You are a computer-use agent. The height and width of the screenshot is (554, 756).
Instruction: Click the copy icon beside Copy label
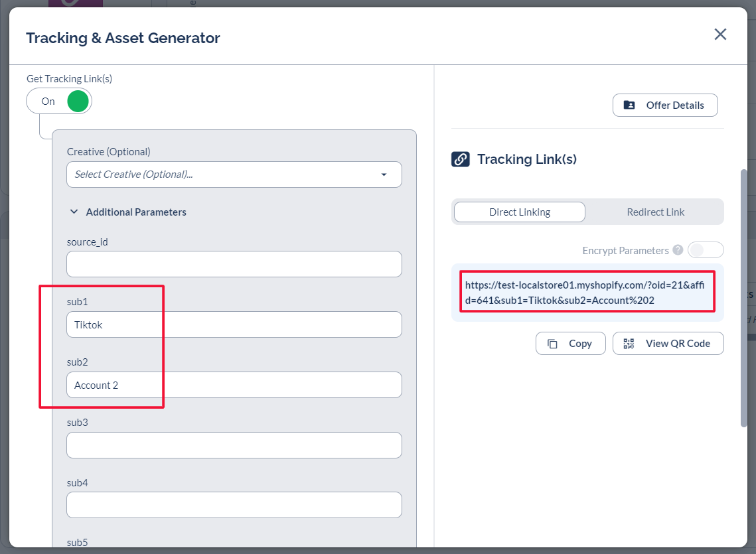point(552,344)
